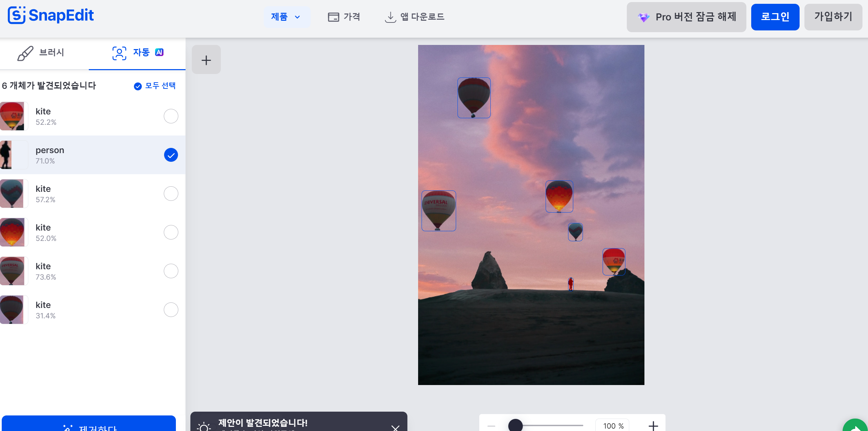The image size is (868, 431).
Task: Click Pro 버전 잠금 해제 button
Action: (686, 17)
